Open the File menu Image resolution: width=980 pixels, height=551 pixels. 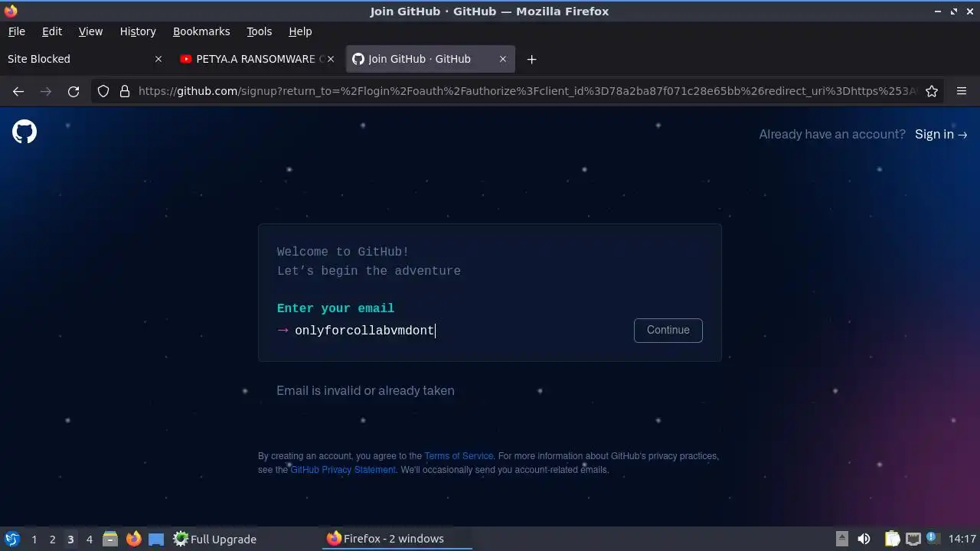pyautogui.click(x=16, y=31)
